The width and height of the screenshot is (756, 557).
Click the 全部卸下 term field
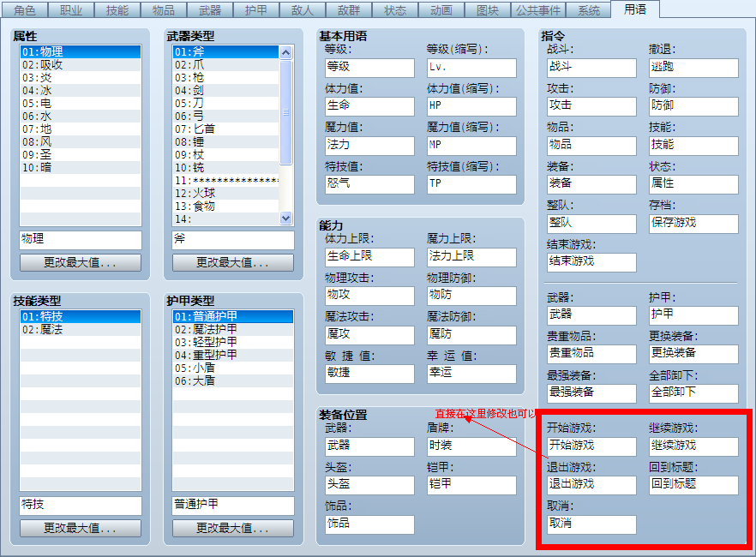(x=693, y=393)
